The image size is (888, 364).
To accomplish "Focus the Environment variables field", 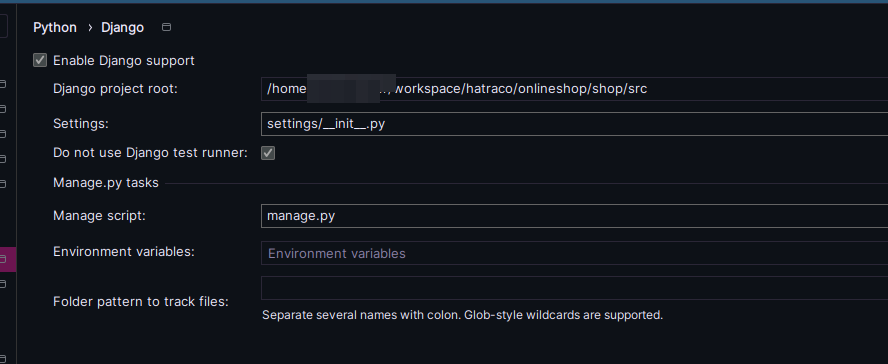I will click(574, 253).
